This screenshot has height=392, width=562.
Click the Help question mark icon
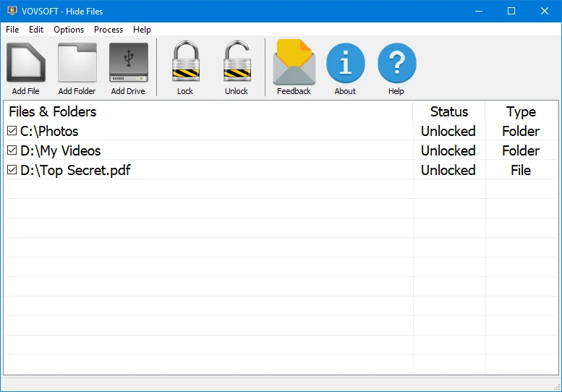tap(396, 63)
